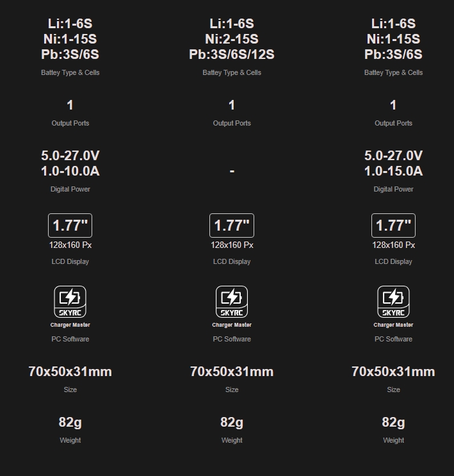Image resolution: width=454 pixels, height=476 pixels.
Task: Click the "Size" label in the middle column
Action: pos(232,390)
